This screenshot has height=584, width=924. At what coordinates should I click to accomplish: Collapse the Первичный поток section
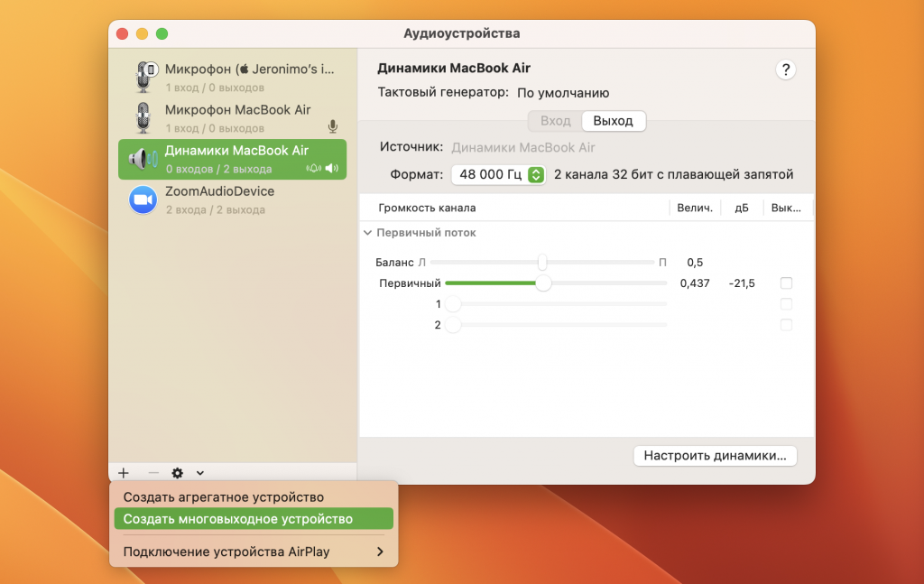pyautogui.click(x=367, y=233)
